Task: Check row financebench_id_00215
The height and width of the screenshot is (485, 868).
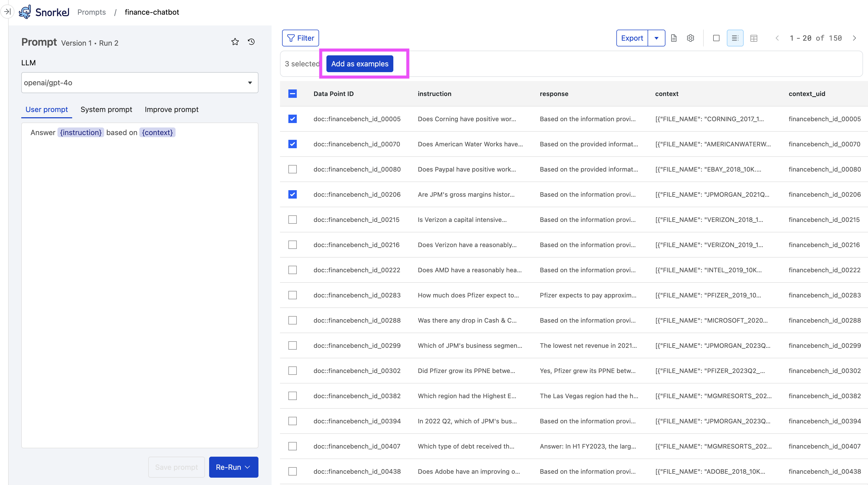Action: [292, 220]
